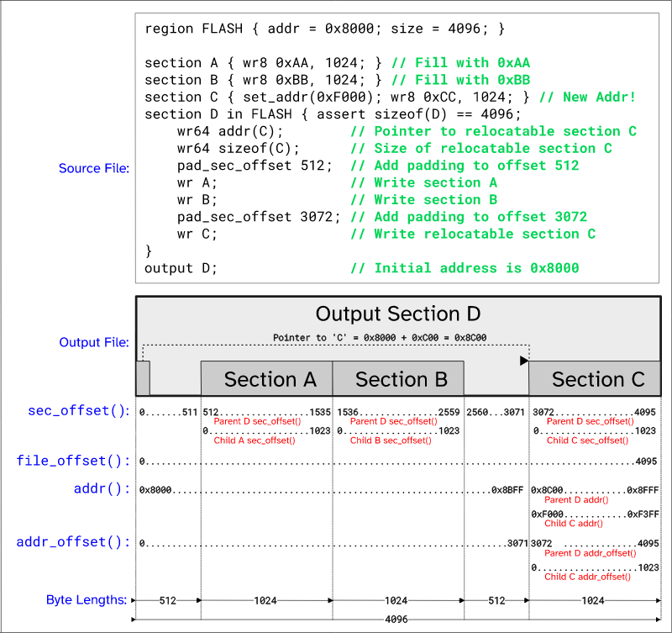Click the 'region FLASH' code line
Screen dimensions: 672x633
click(x=324, y=29)
